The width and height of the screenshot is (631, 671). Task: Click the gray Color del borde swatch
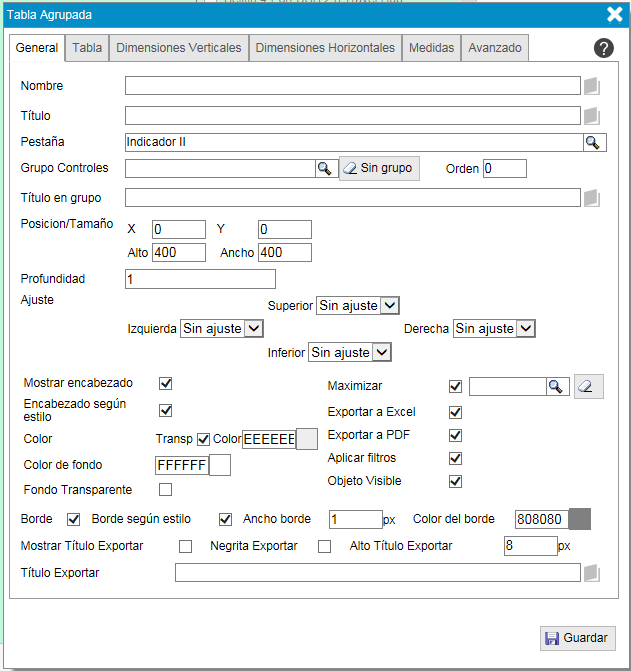coord(580,519)
